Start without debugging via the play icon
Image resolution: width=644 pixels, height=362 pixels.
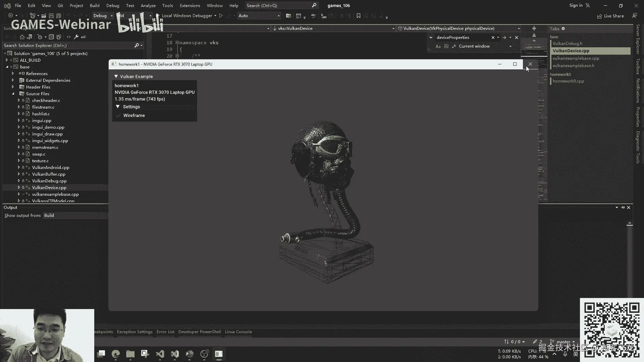221,16
